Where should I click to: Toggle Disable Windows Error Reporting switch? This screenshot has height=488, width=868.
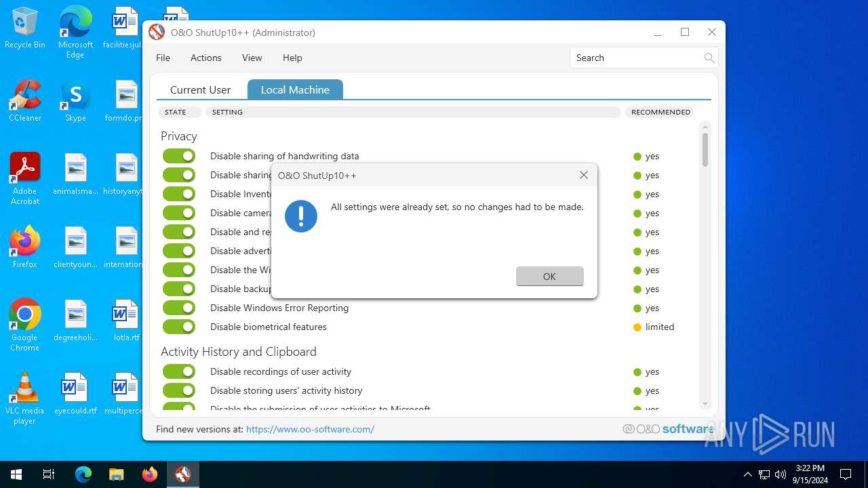click(x=179, y=308)
